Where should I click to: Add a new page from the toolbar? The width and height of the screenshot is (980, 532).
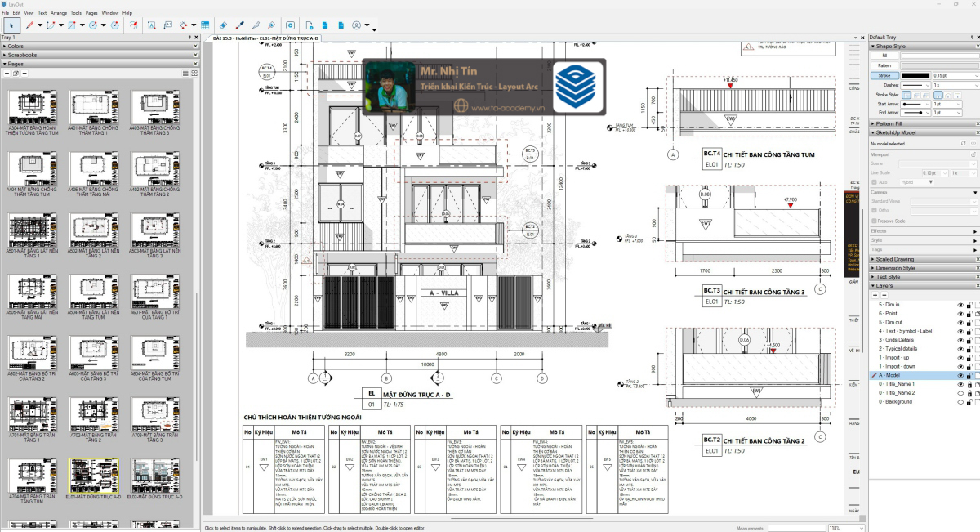click(310, 25)
